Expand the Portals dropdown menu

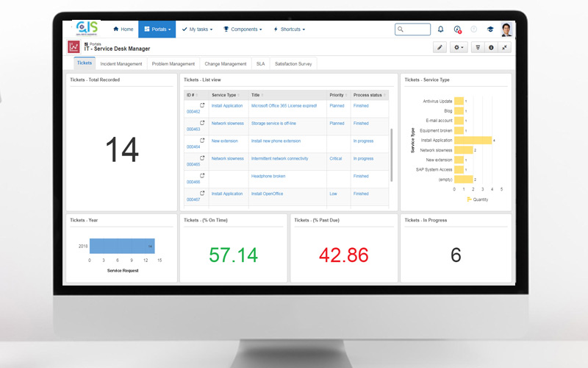pos(157,29)
